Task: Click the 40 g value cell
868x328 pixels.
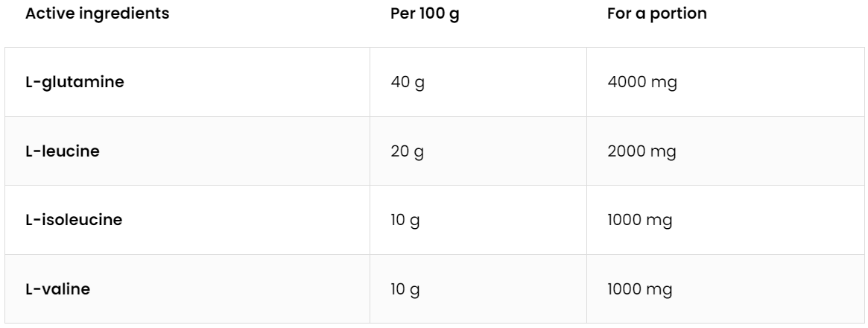Action: (407, 82)
